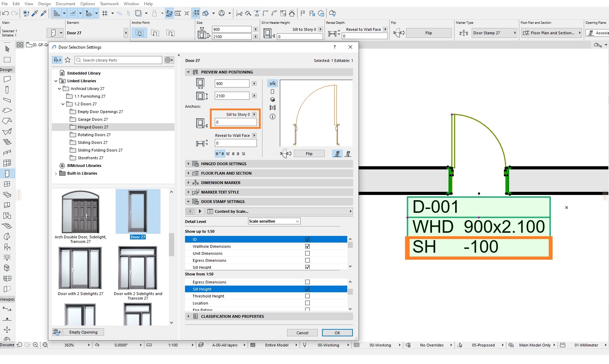Click zoom in icon in status bar

click(35, 345)
